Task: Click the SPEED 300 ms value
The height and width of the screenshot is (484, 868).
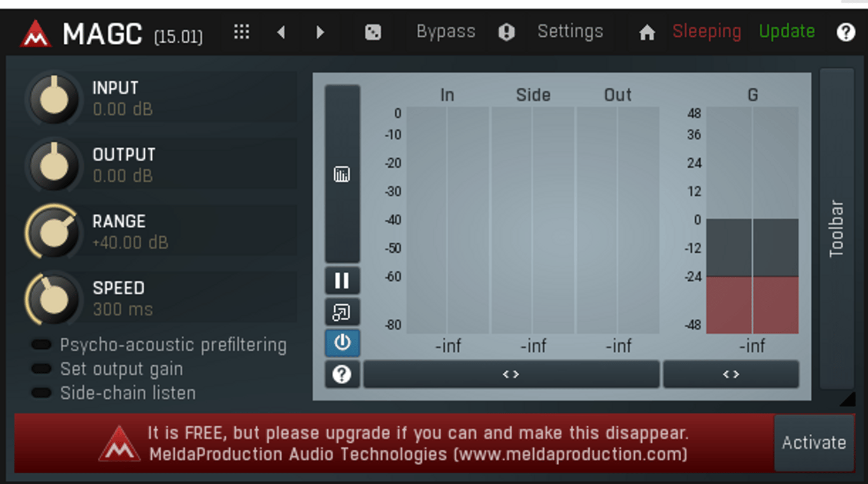Action: [x=123, y=310]
